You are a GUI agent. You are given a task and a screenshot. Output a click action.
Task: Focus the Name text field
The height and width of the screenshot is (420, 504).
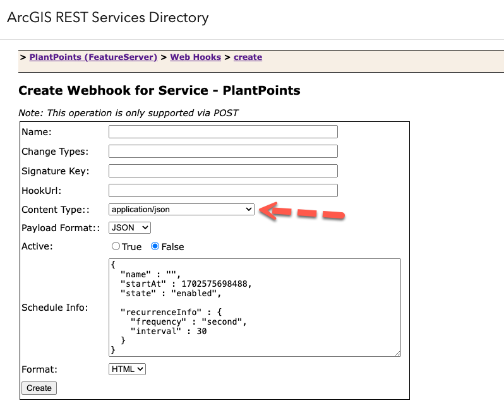(x=223, y=132)
